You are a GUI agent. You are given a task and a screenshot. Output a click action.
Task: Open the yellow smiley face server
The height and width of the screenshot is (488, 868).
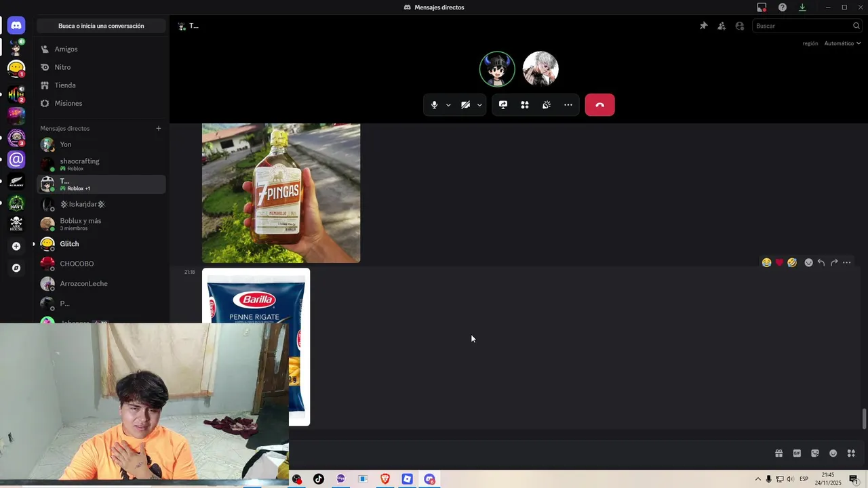pos(16,68)
